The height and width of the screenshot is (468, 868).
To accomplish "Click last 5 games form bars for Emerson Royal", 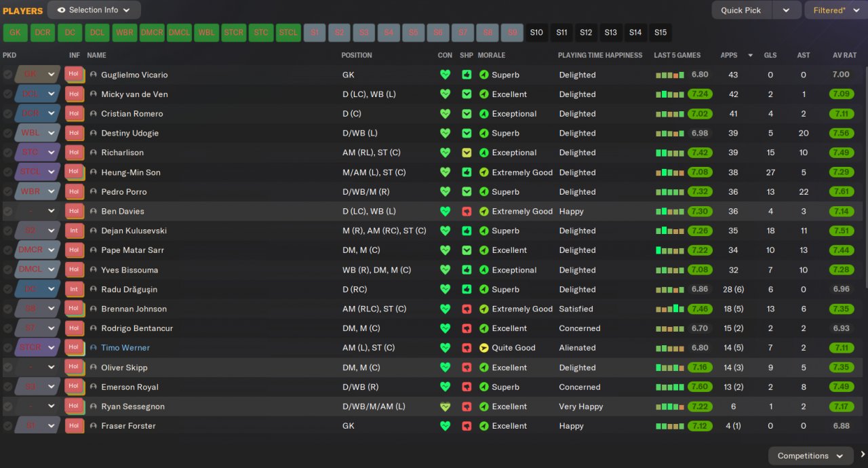I will [x=670, y=387].
